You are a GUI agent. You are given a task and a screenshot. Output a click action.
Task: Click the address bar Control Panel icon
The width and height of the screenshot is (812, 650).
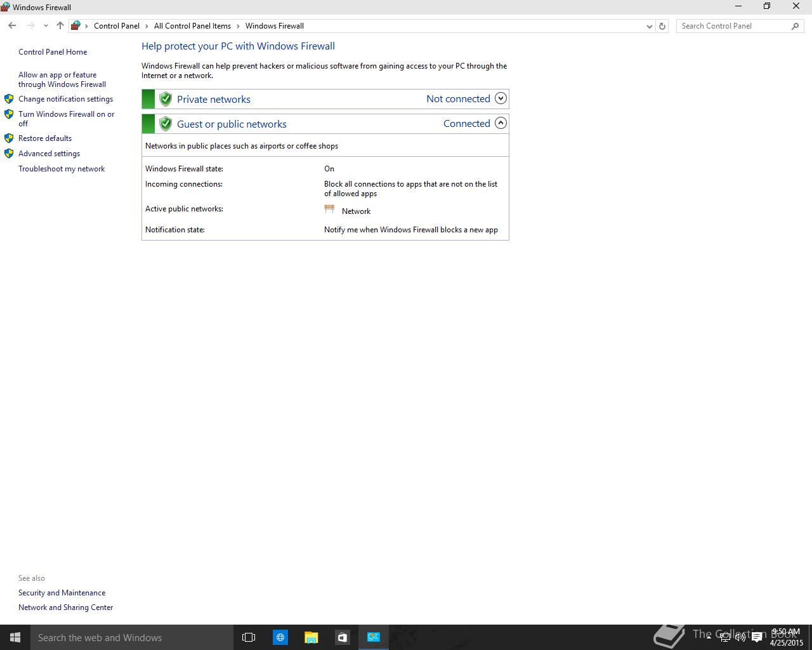point(75,26)
